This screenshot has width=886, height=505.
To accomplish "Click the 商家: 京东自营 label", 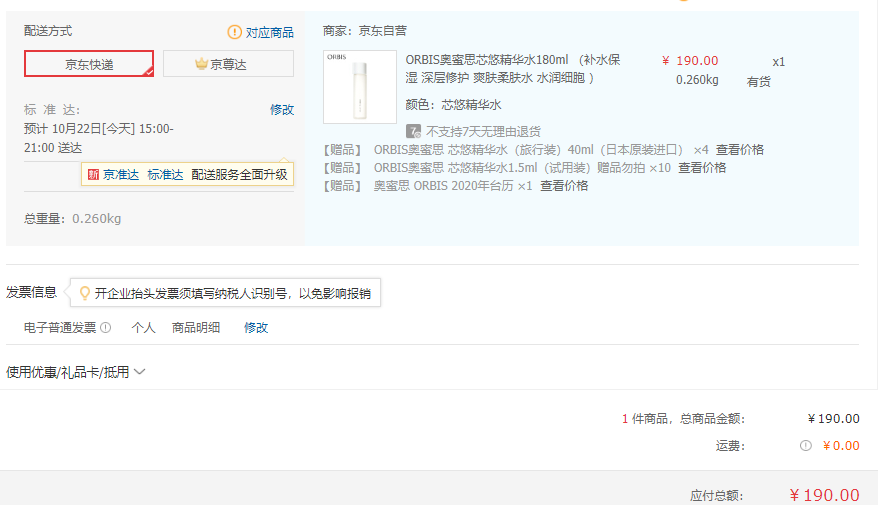I will [x=364, y=31].
